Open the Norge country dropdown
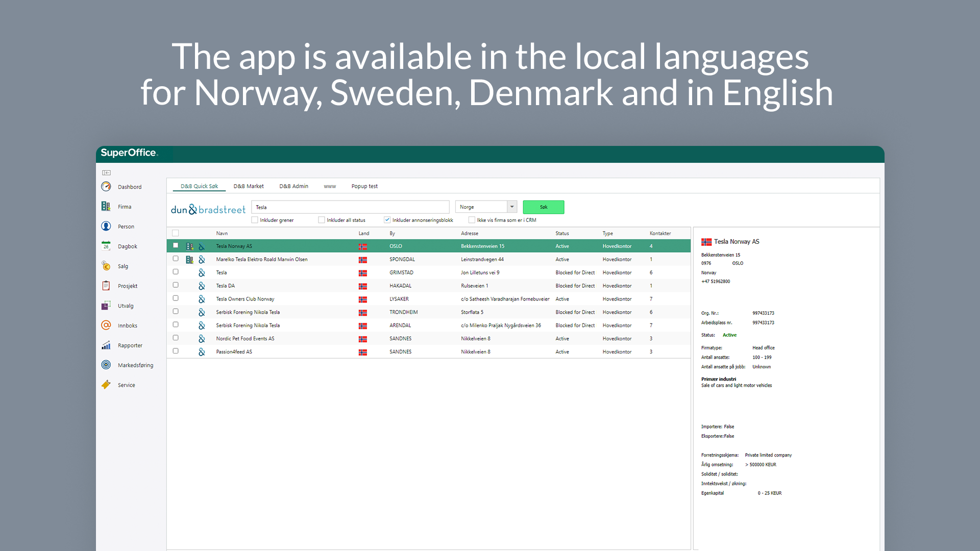980x551 pixels. (x=486, y=207)
